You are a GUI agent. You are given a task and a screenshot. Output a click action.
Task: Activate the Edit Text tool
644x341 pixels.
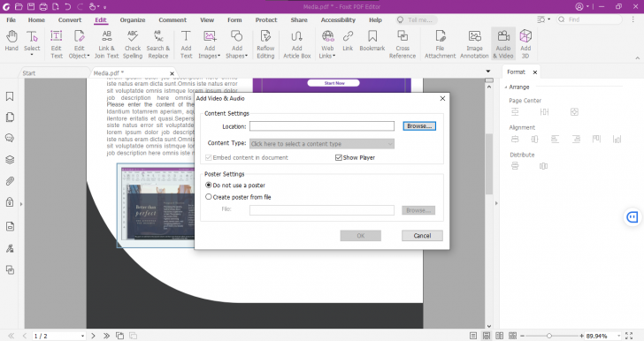(57, 44)
